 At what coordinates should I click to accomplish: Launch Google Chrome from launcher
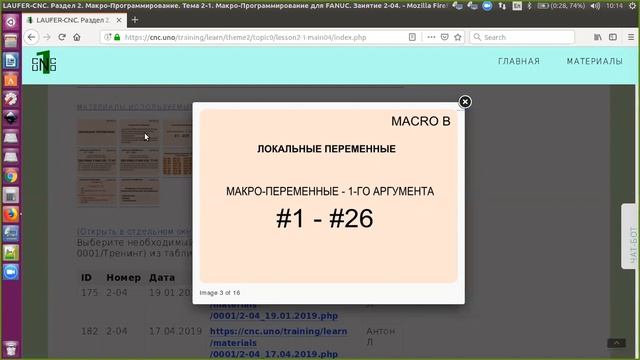click(x=11, y=176)
